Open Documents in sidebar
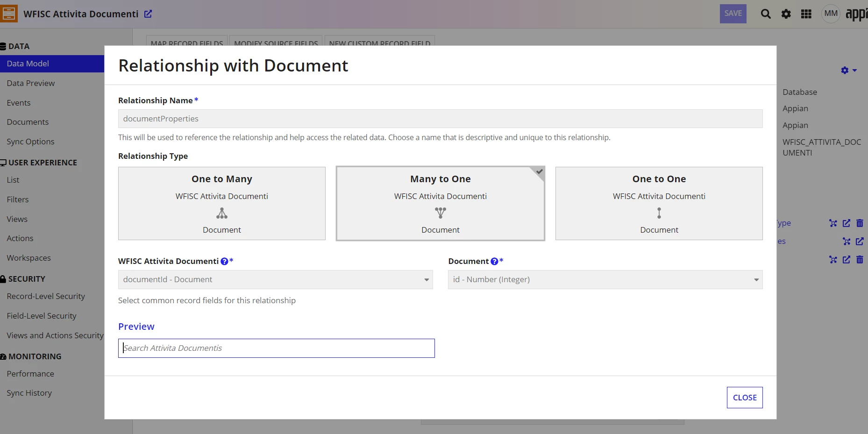 tap(28, 122)
